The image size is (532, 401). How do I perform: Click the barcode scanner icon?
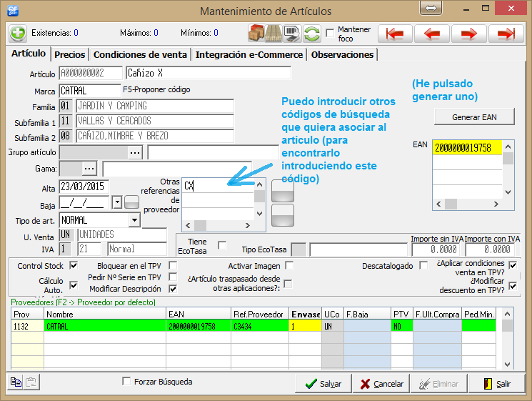point(292,33)
